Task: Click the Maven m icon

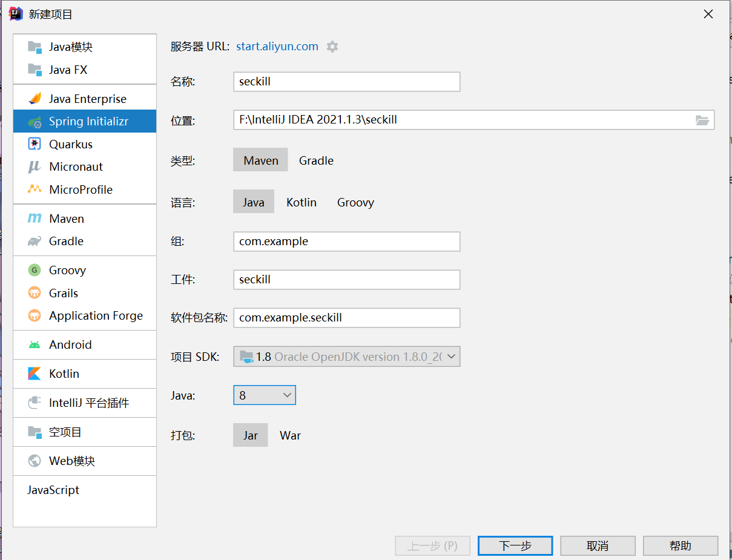Action: (35, 219)
